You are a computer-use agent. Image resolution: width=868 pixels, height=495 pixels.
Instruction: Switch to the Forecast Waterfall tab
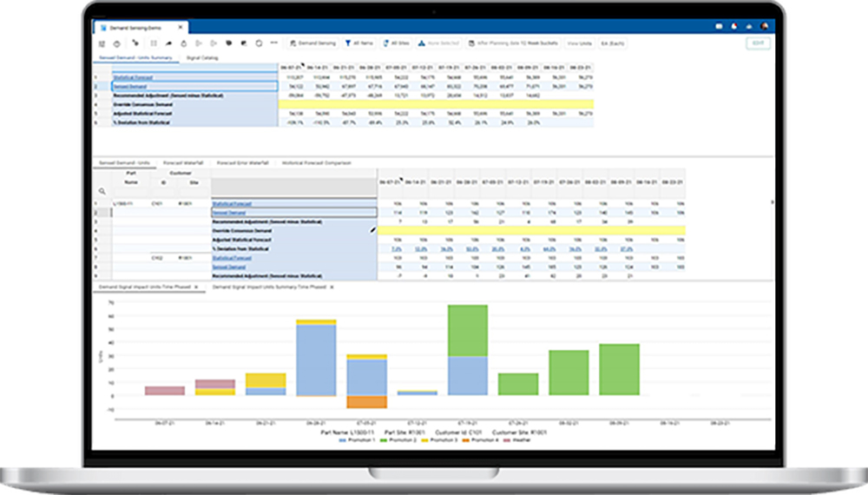pos(181,162)
